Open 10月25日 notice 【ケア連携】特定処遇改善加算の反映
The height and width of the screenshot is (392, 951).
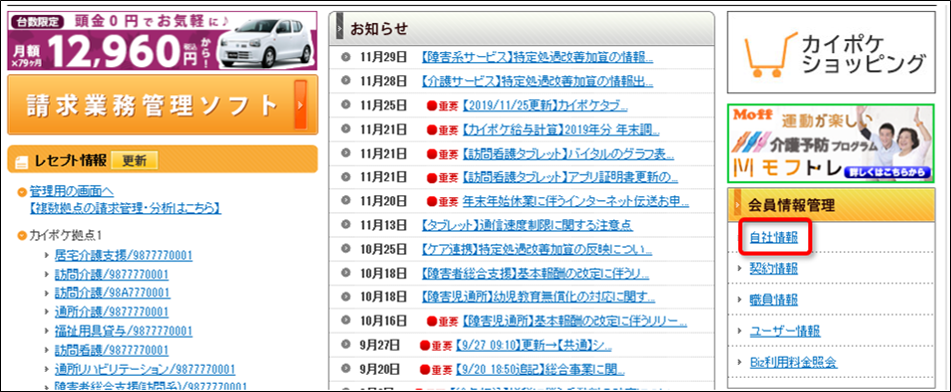point(536,249)
